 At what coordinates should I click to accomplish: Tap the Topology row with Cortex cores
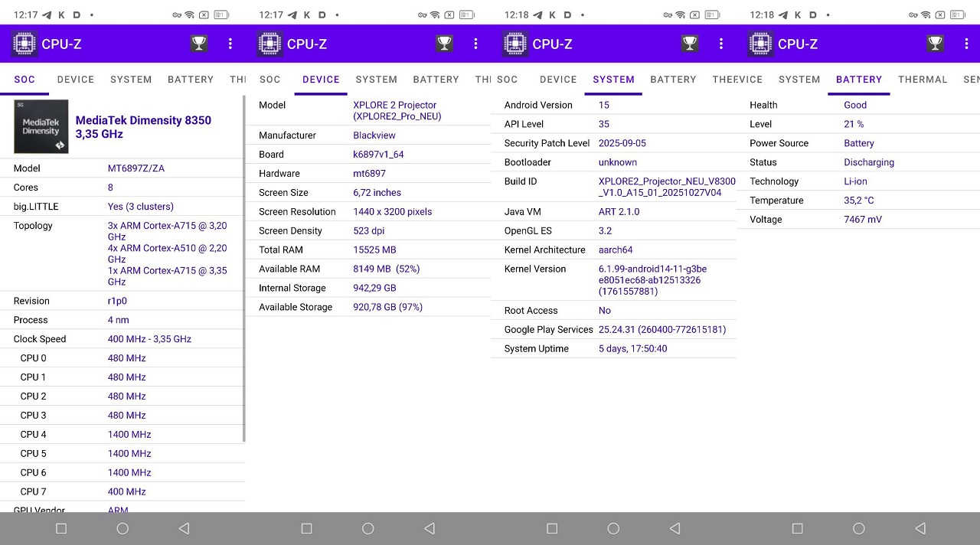click(122, 253)
